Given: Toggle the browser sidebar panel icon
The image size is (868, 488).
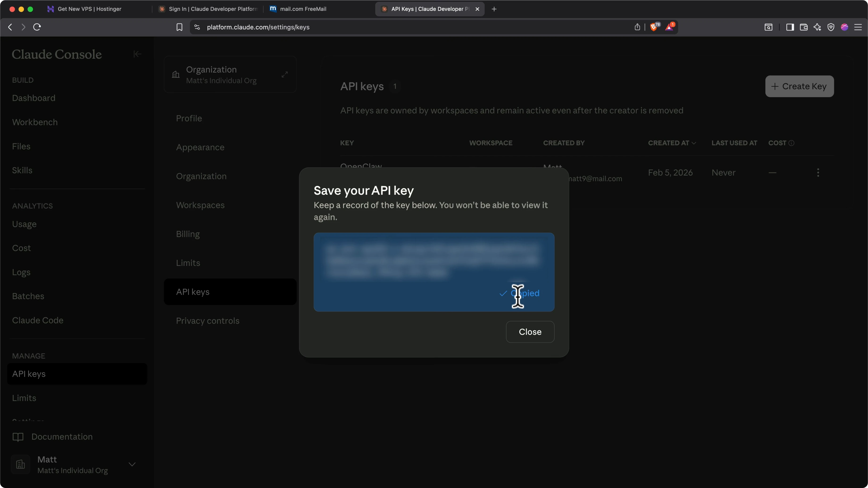Looking at the screenshot, I should point(790,27).
